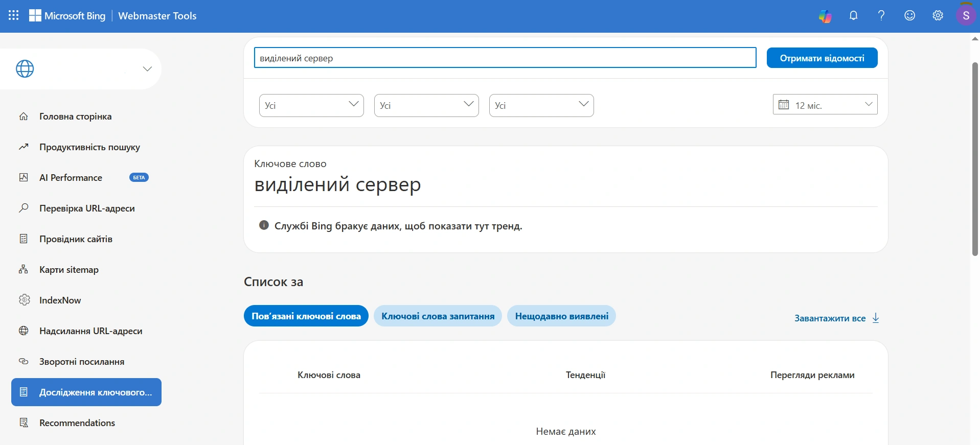The height and width of the screenshot is (445, 980).
Task: Expand the site selector chevron
Action: 147,68
